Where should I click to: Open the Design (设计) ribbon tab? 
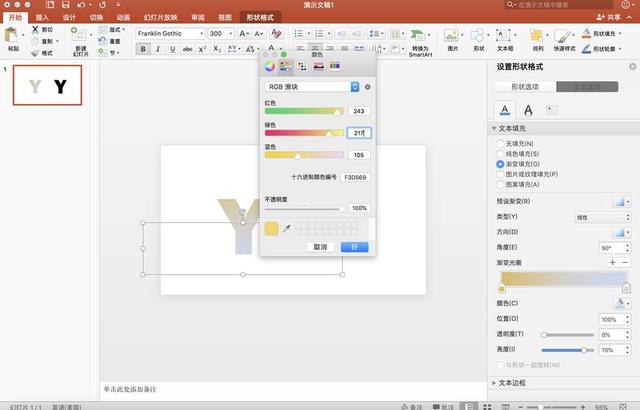pos(69,18)
